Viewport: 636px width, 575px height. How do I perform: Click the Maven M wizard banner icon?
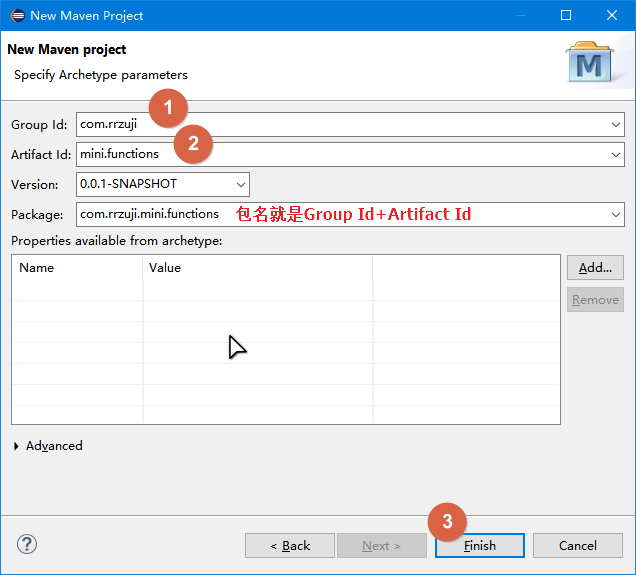click(x=589, y=62)
